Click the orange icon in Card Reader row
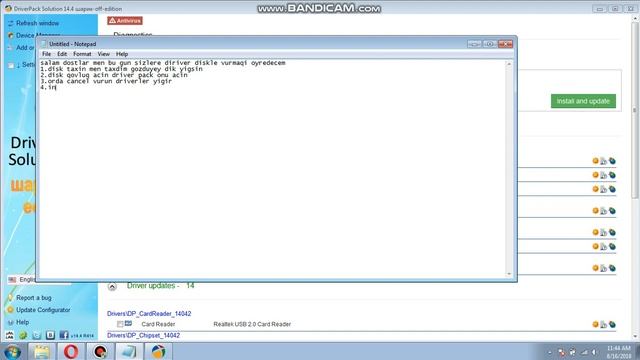 [x=595, y=324]
